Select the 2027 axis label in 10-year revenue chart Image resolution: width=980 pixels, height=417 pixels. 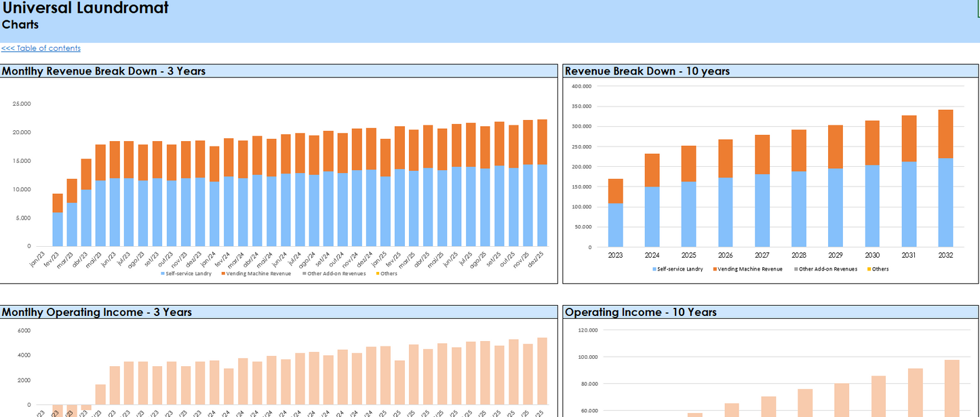[x=762, y=256]
